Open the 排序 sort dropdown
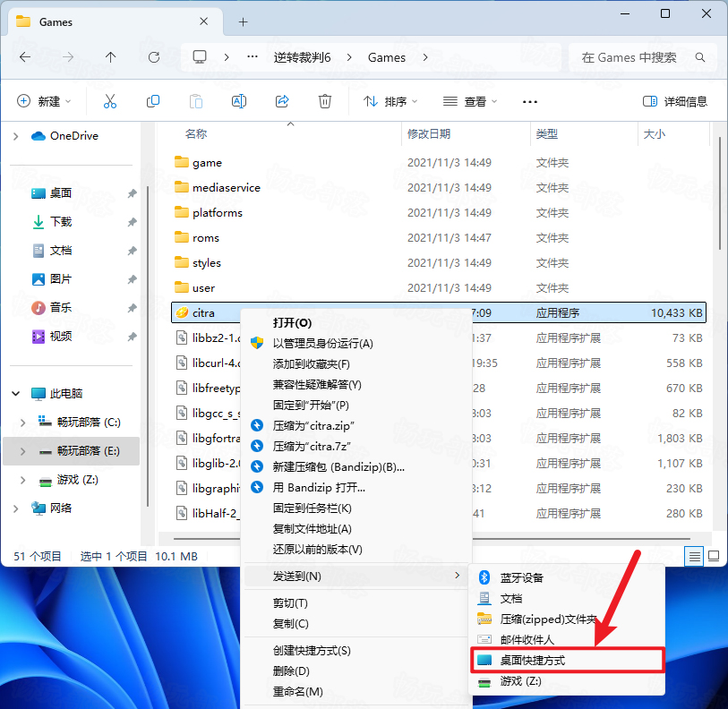728x709 pixels. [390, 101]
